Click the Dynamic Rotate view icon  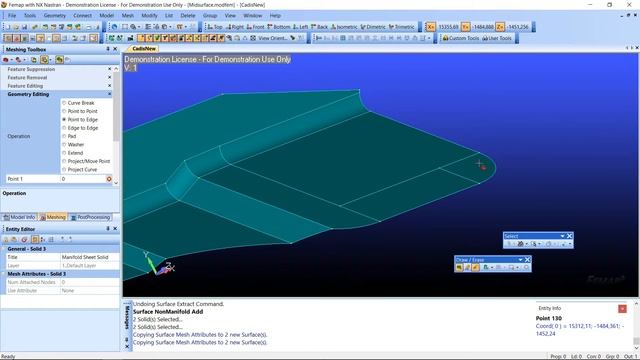pyautogui.click(x=115, y=27)
